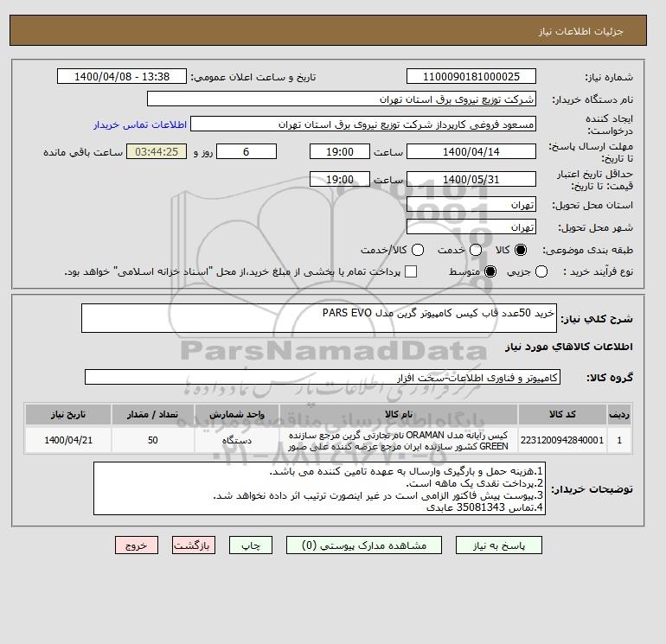Click the product name cell ORAMAN GREEN
The image size is (666, 644).
[399, 440]
